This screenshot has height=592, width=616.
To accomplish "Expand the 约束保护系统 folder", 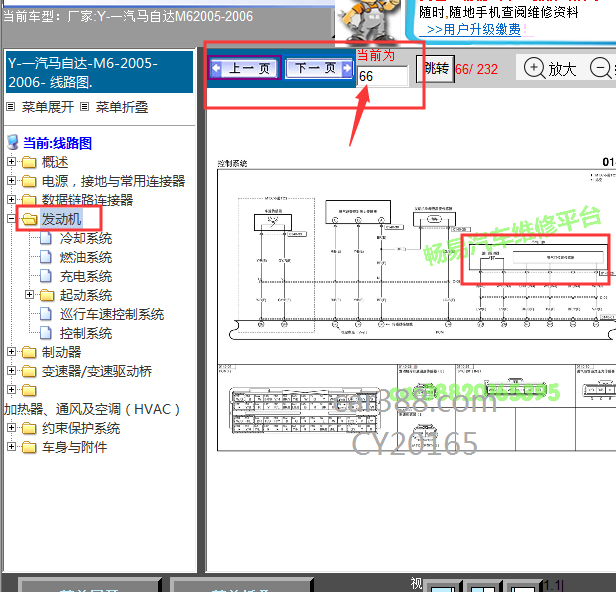I will point(11,427).
